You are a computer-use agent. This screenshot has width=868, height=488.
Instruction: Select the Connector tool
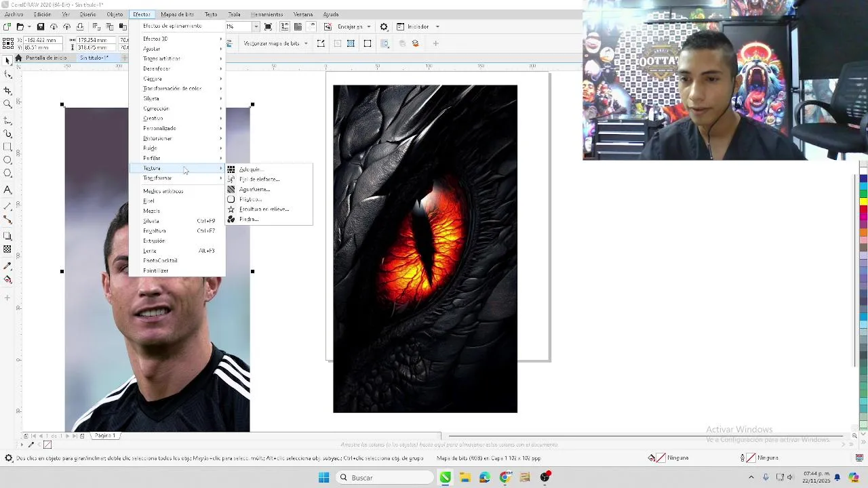pos(7,220)
